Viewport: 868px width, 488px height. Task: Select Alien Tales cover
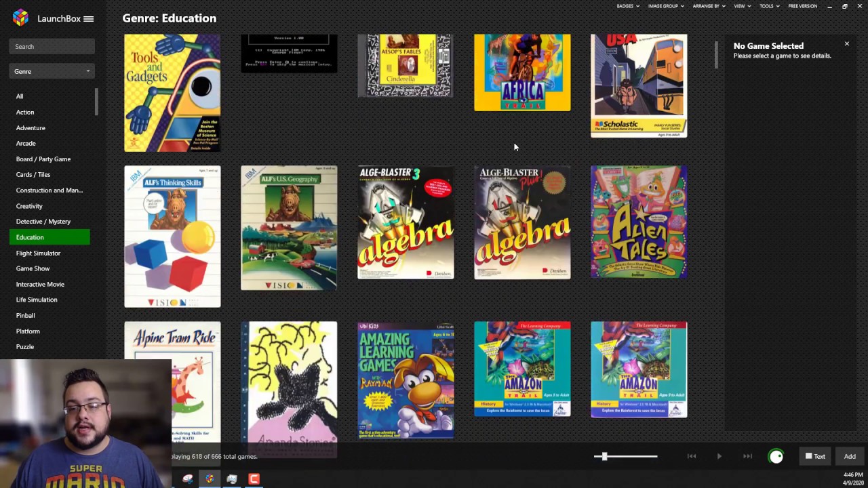coord(639,222)
